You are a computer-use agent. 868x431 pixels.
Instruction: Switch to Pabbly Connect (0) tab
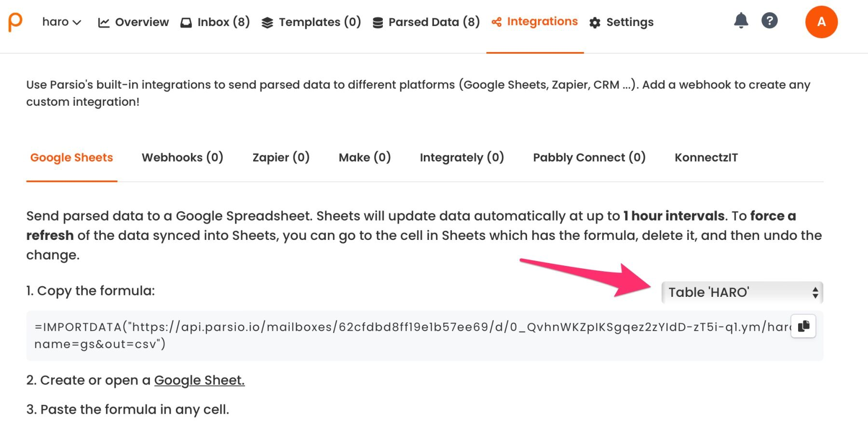[589, 158]
